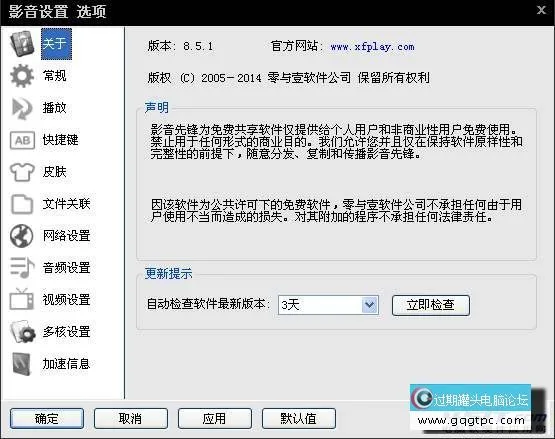Click the 多核设置 gear-and-pages icon
555x439 pixels.
click(23, 332)
